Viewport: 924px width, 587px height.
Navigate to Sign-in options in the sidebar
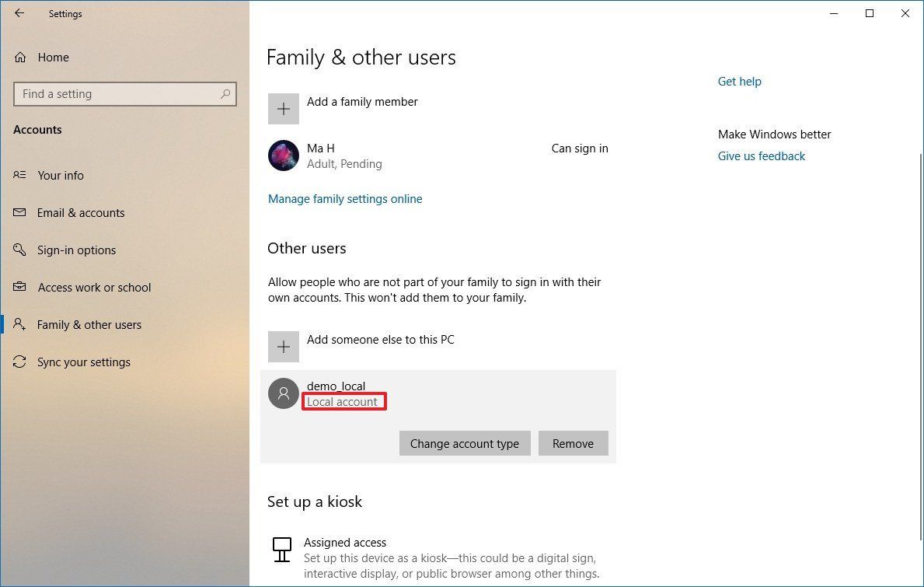coord(77,250)
